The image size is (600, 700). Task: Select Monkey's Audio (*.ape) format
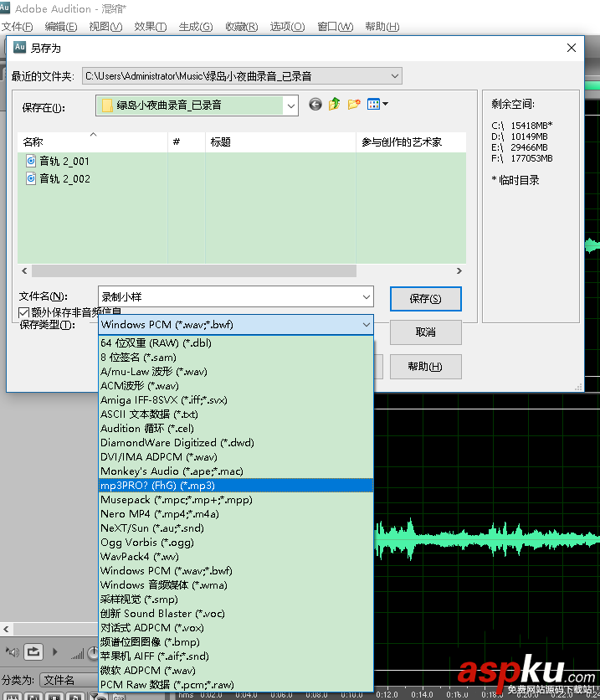pyautogui.click(x=235, y=471)
